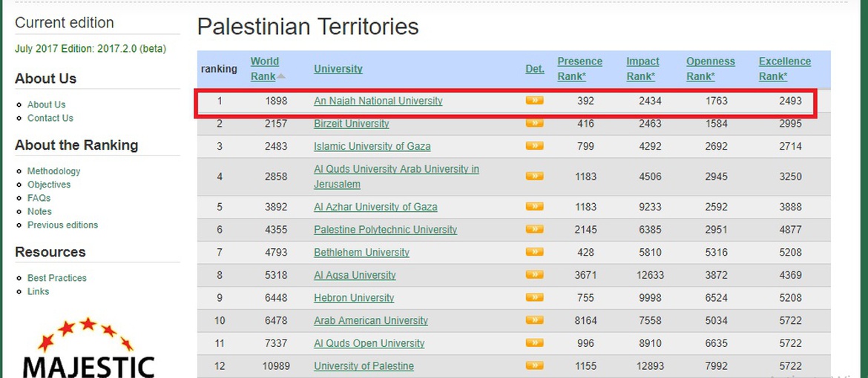Open details icon for Birzeit University
Screen dimensions: 868x378
coord(534,123)
